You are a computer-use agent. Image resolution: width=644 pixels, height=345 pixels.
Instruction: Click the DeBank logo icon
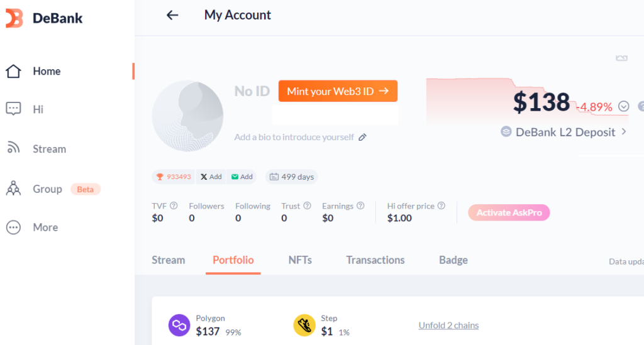click(x=14, y=18)
